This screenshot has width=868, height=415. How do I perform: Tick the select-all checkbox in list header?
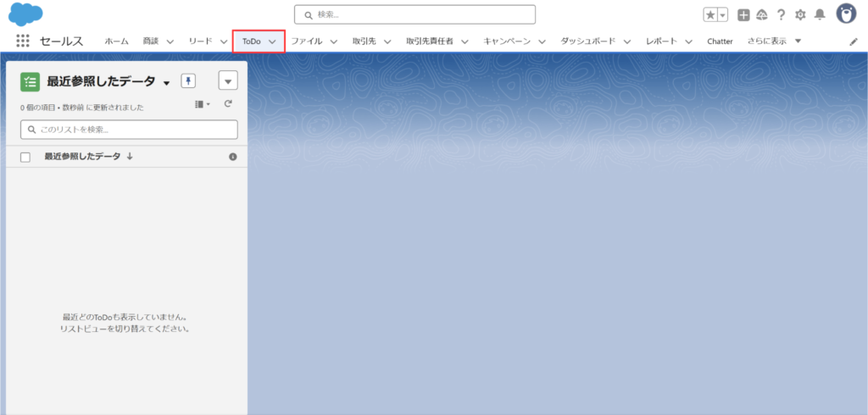[x=25, y=158]
